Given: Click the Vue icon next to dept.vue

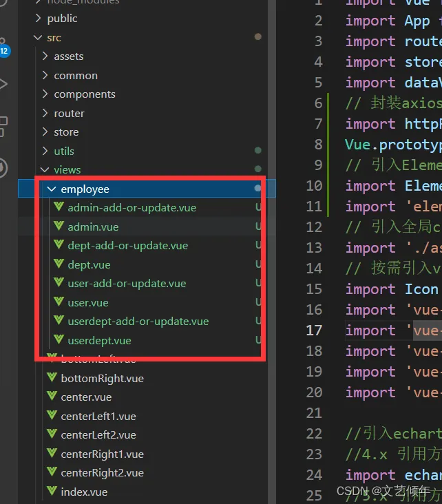Looking at the screenshot, I should click(x=59, y=264).
